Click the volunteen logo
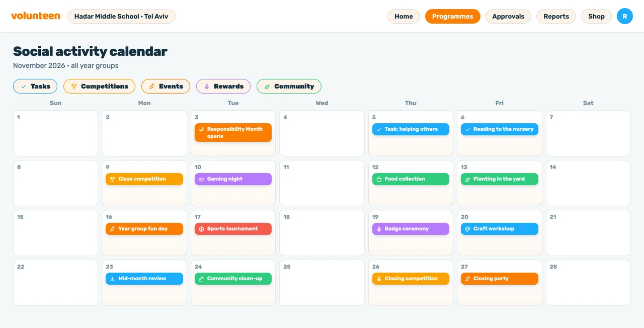 pos(36,16)
